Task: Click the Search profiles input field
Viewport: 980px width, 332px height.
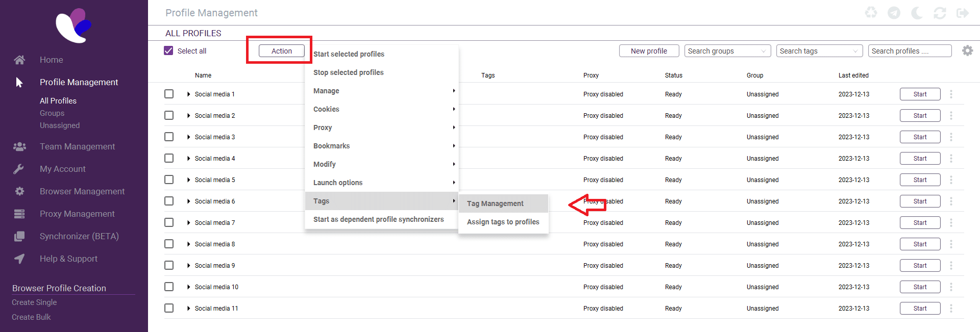Action: 910,51
